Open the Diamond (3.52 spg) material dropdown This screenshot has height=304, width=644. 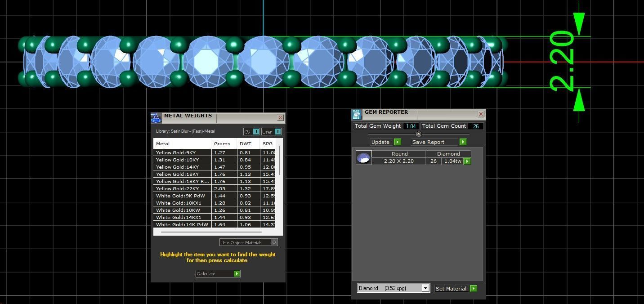point(394,288)
